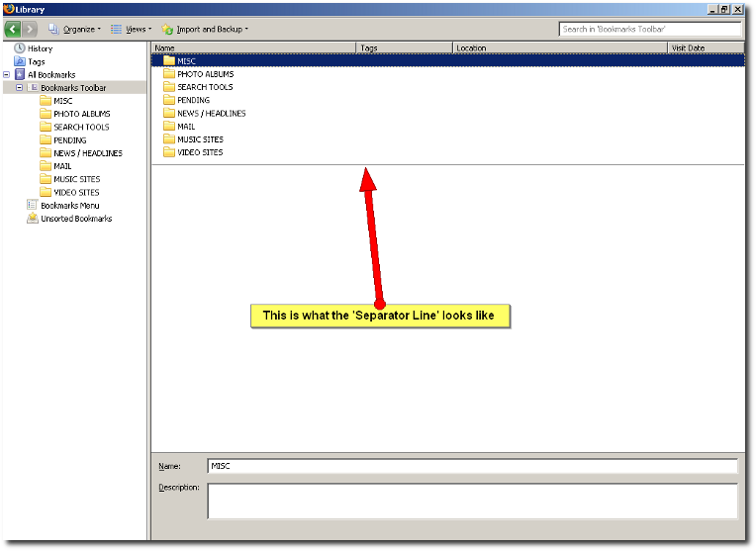756x551 pixels.
Task: Sort by the Visit Date column header
Action: (x=706, y=47)
